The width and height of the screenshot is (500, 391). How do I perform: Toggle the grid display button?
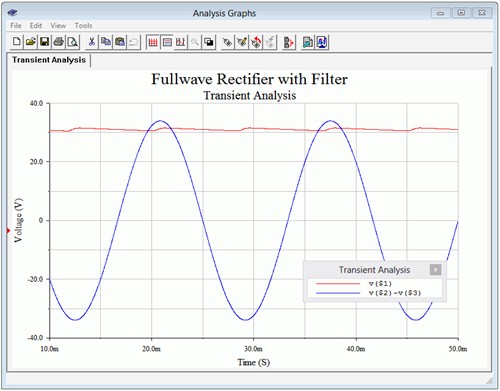click(x=153, y=42)
